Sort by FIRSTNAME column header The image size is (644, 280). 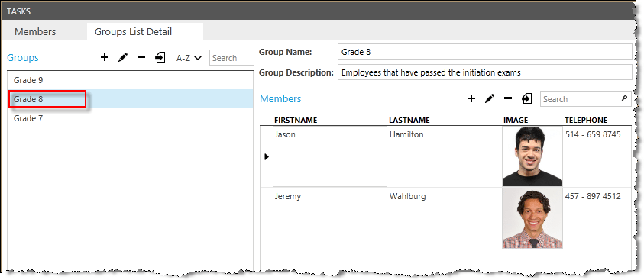pyautogui.click(x=296, y=120)
